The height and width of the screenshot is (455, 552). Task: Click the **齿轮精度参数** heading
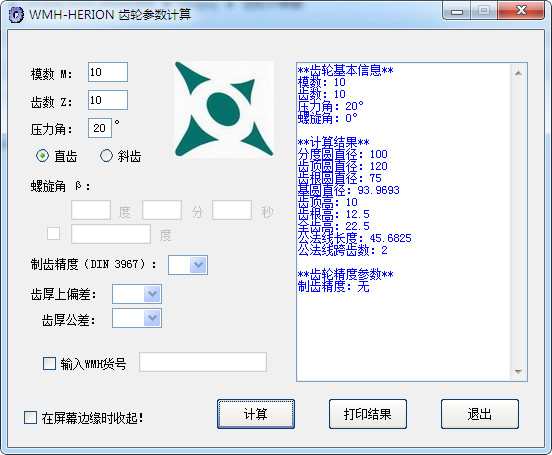(346, 274)
